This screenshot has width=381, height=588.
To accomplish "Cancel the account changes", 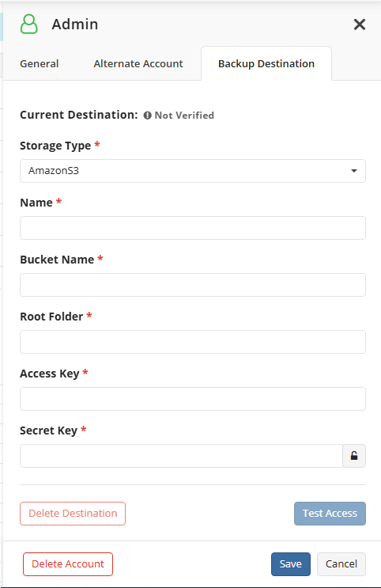I will pos(341,564).
